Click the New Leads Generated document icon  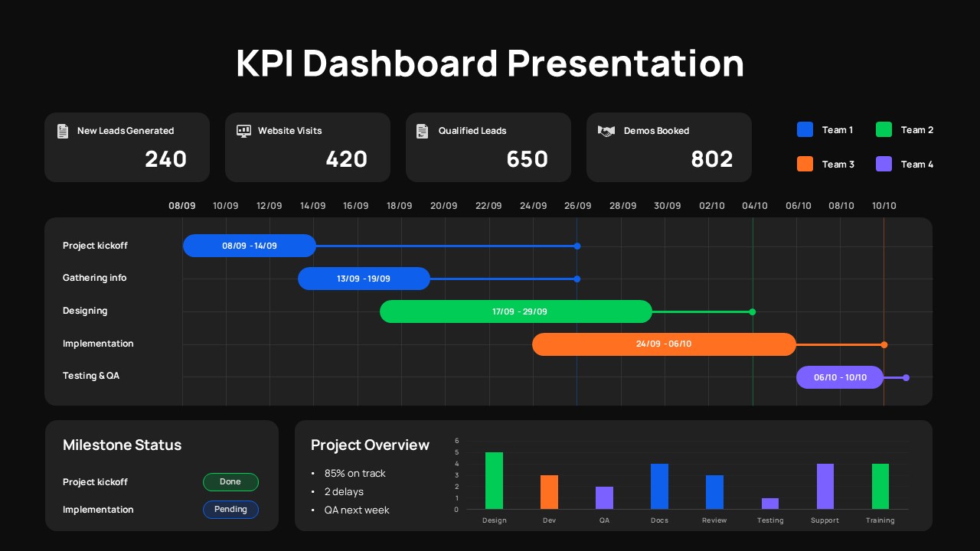pyautogui.click(x=63, y=131)
